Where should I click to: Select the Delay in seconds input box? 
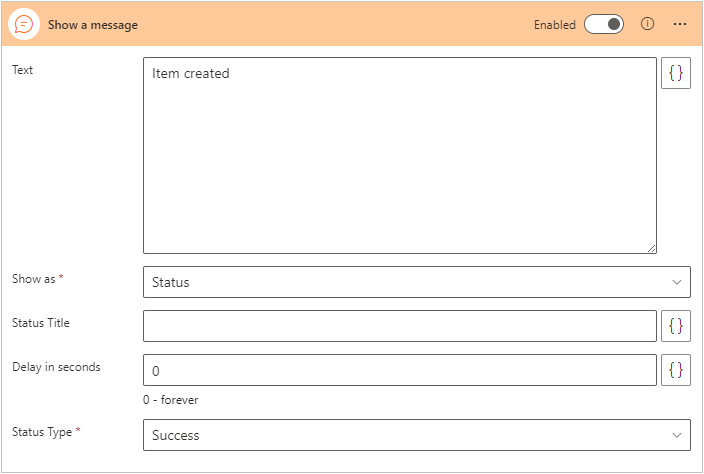click(400, 370)
